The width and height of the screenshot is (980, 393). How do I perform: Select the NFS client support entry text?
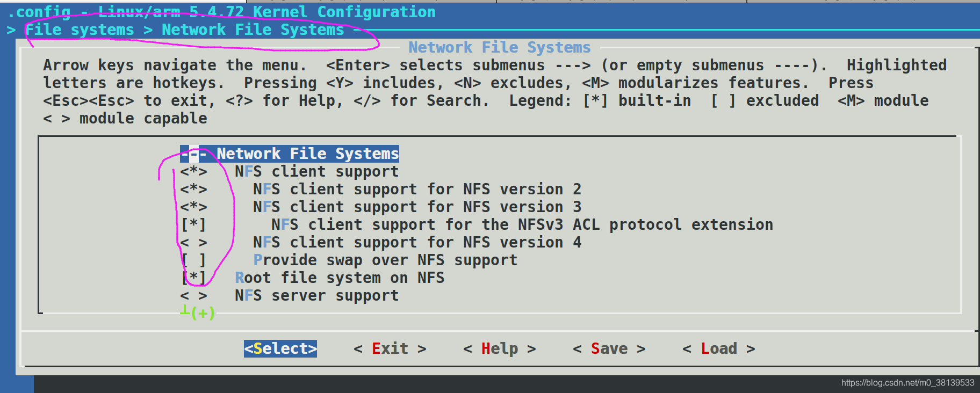pyautogui.click(x=316, y=172)
